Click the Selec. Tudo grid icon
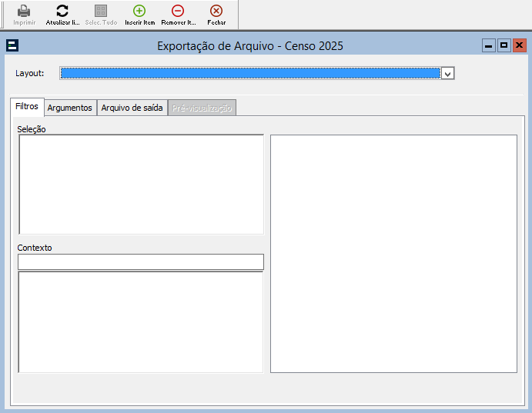The width and height of the screenshot is (532, 413). pyautogui.click(x=101, y=11)
